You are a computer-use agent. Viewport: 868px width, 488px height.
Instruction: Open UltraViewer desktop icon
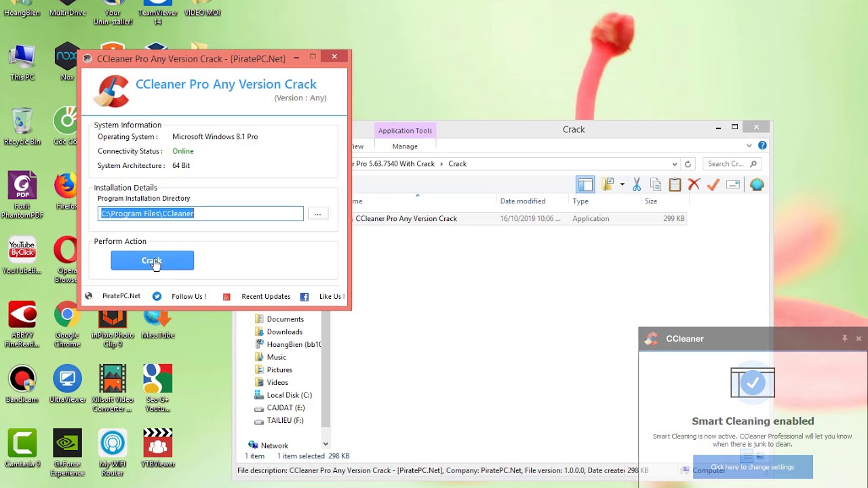(67, 384)
